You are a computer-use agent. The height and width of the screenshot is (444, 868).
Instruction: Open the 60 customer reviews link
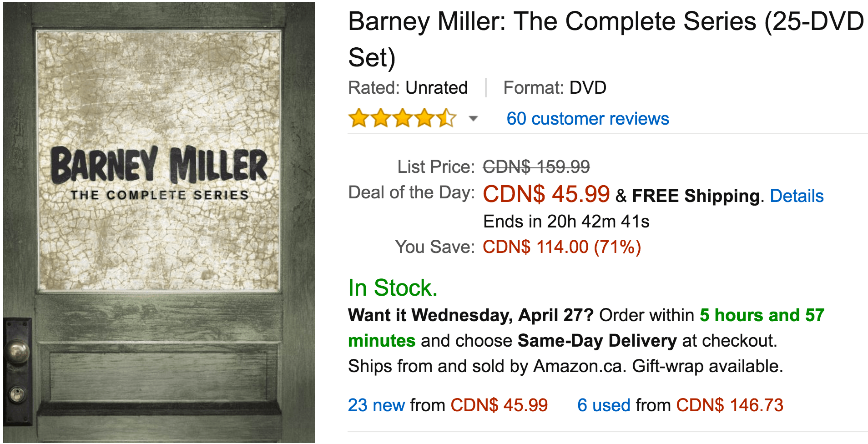(587, 119)
